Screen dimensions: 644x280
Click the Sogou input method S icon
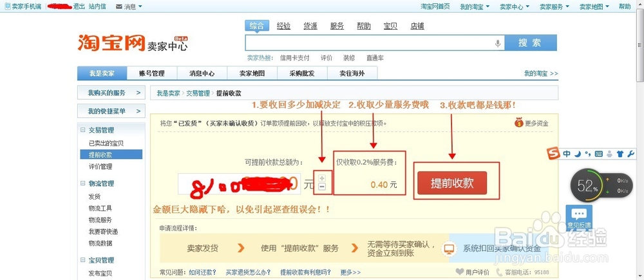554,154
